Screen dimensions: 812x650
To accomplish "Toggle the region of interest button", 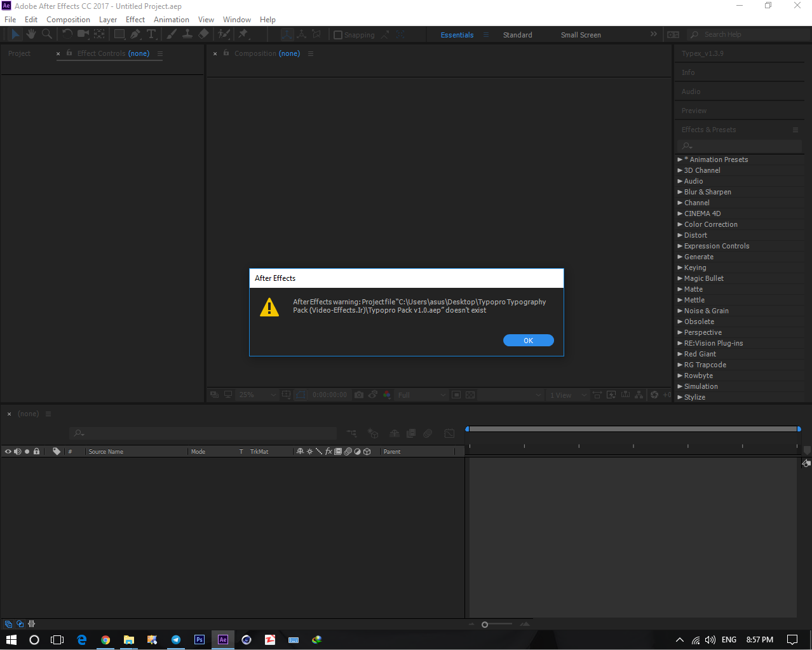I will click(456, 395).
